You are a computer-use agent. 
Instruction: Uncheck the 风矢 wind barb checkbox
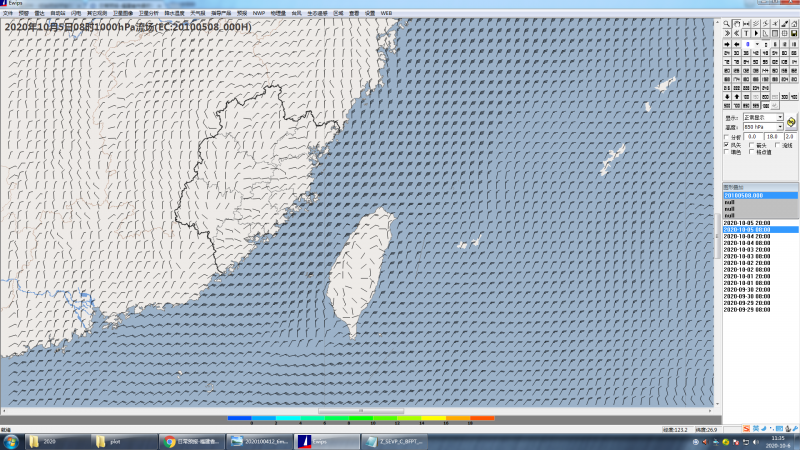(x=727, y=145)
